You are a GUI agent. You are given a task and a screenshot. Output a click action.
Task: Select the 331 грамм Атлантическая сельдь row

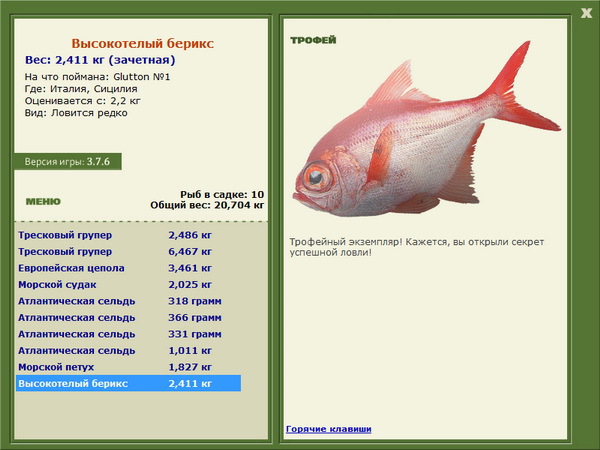(129, 334)
